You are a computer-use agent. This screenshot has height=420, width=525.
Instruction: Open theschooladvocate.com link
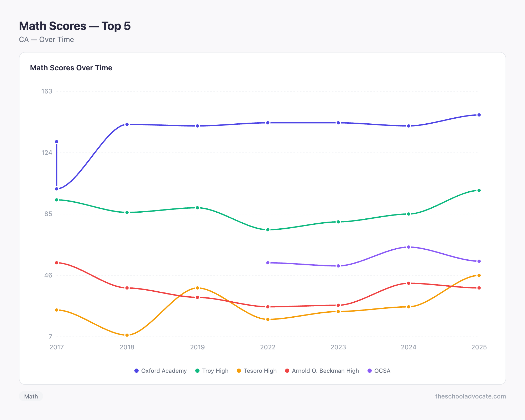[x=470, y=396]
